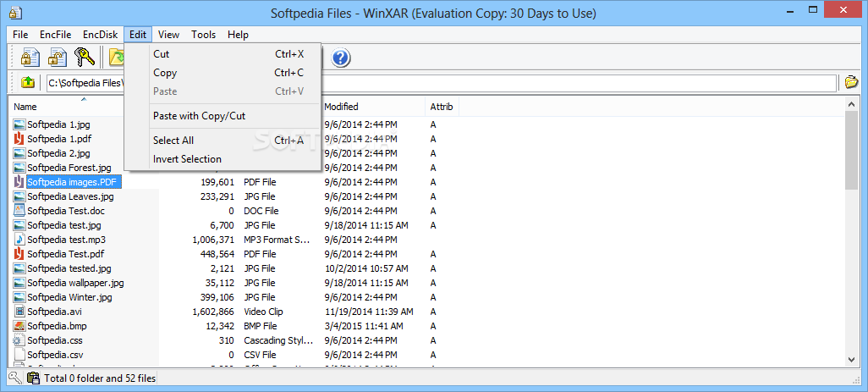The width and height of the screenshot is (868, 392).
Task: Choose Invert Selection from the Edit menu
Action: tap(222, 159)
